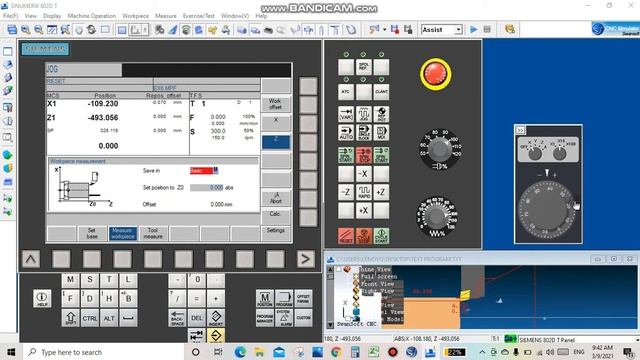Click the RESET key on machine panel
This screenshot has height=360, width=640.
[x=346, y=236]
